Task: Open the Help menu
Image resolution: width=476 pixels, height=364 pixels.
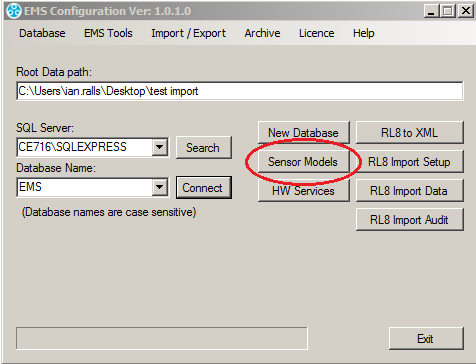Action: 364,33
